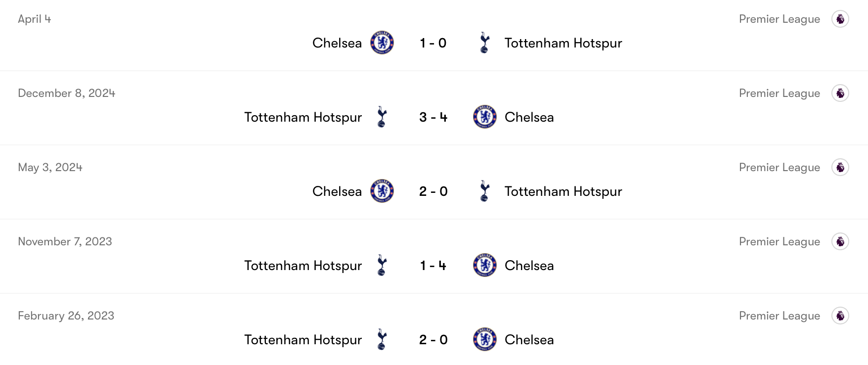This screenshot has height=365, width=868.
Task: Click the 1 - 0 score of the April 4 match
Action: tap(433, 43)
